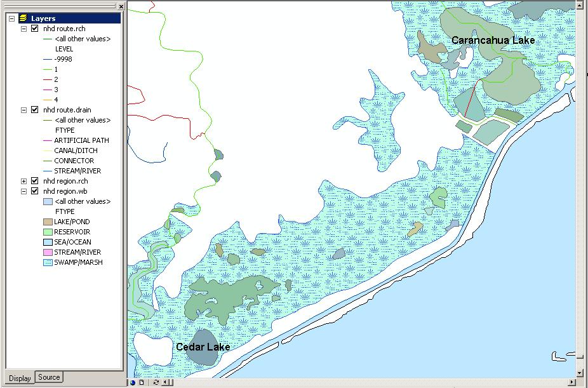Click SEA/OCEAN blue swatch
The height and width of the screenshot is (388, 588).
pyautogui.click(x=48, y=242)
